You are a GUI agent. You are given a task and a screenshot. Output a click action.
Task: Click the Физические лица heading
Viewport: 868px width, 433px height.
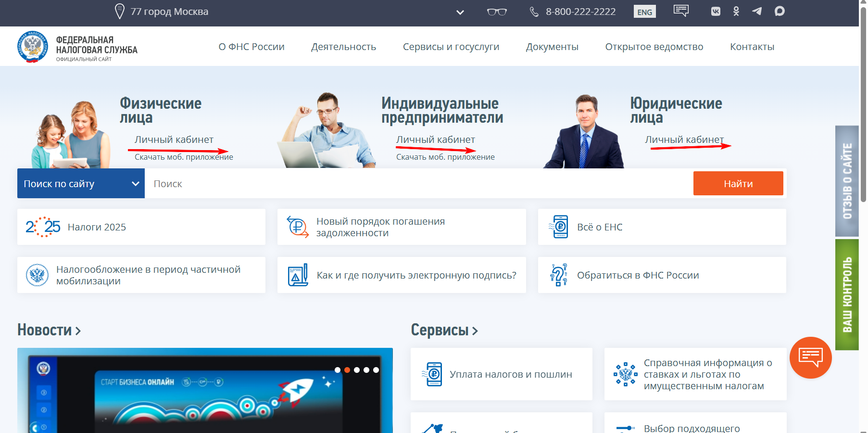click(x=161, y=110)
